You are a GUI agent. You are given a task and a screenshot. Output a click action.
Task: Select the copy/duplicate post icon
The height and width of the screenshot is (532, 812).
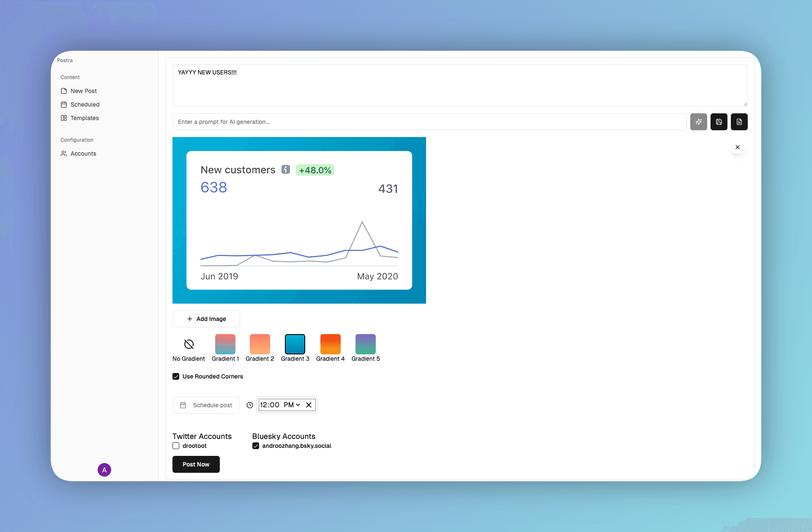coord(739,122)
